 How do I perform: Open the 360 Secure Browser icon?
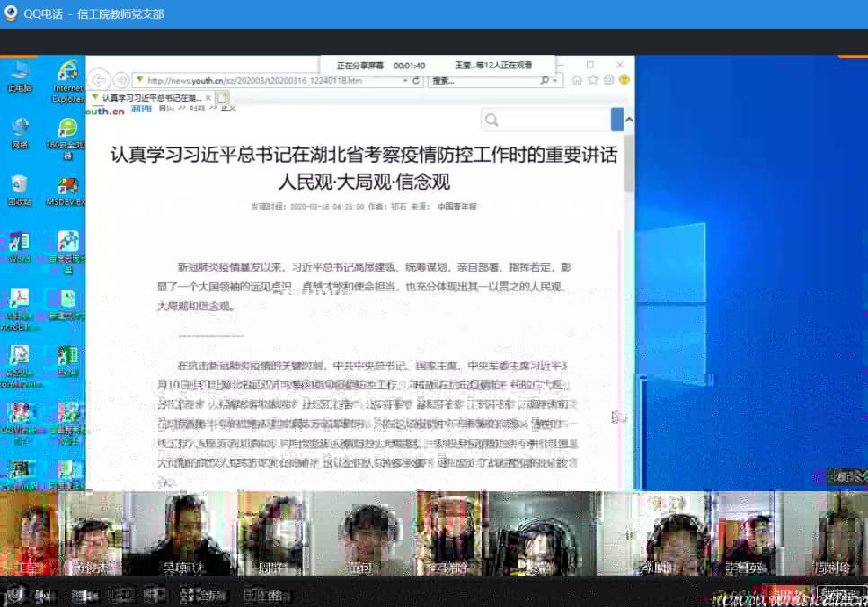pos(67,129)
